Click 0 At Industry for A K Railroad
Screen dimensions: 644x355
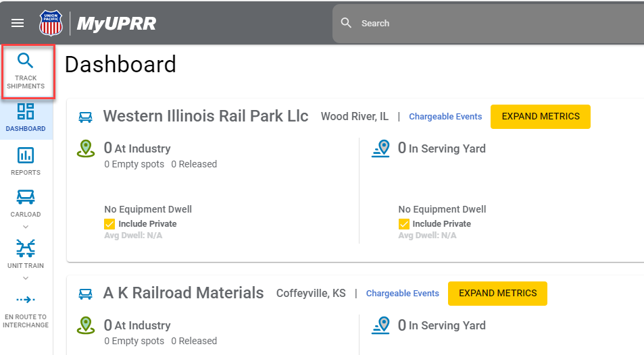[137, 325]
